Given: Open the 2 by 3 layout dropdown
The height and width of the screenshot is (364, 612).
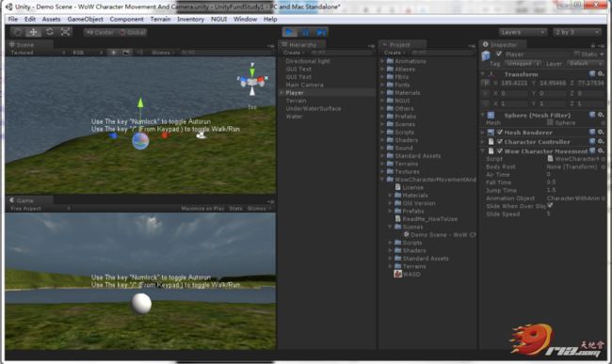Looking at the screenshot, I should (x=576, y=32).
